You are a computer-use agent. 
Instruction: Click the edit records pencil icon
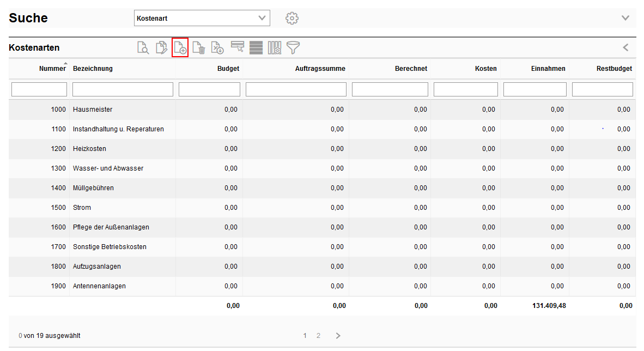pyautogui.click(x=161, y=48)
